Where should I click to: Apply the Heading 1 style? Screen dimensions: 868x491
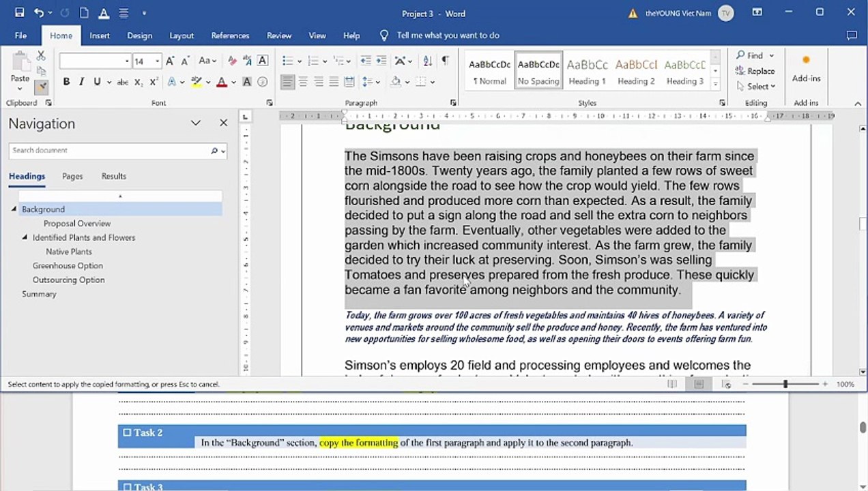pyautogui.click(x=588, y=71)
